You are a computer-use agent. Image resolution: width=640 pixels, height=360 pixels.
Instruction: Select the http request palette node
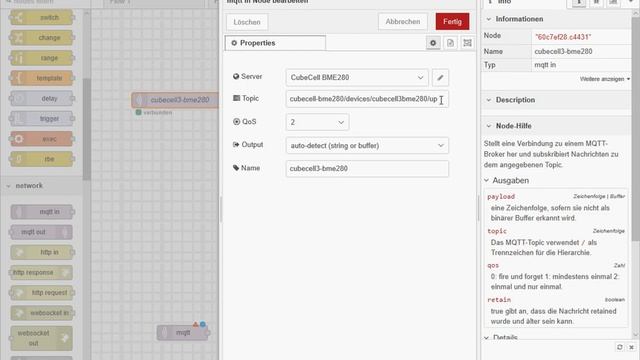click(42, 293)
